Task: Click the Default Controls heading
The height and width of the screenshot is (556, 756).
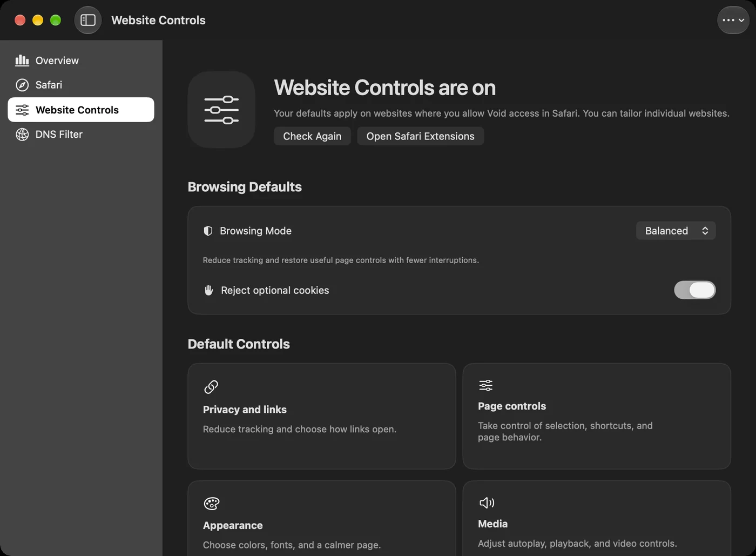Action: click(239, 344)
